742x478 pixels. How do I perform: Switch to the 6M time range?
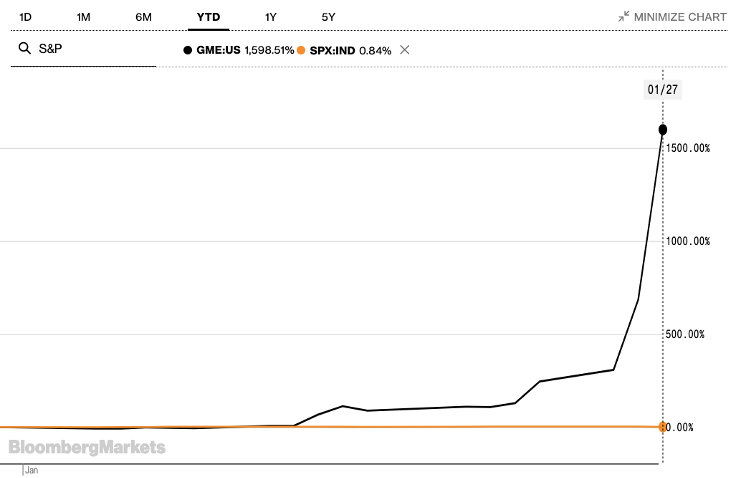143,18
